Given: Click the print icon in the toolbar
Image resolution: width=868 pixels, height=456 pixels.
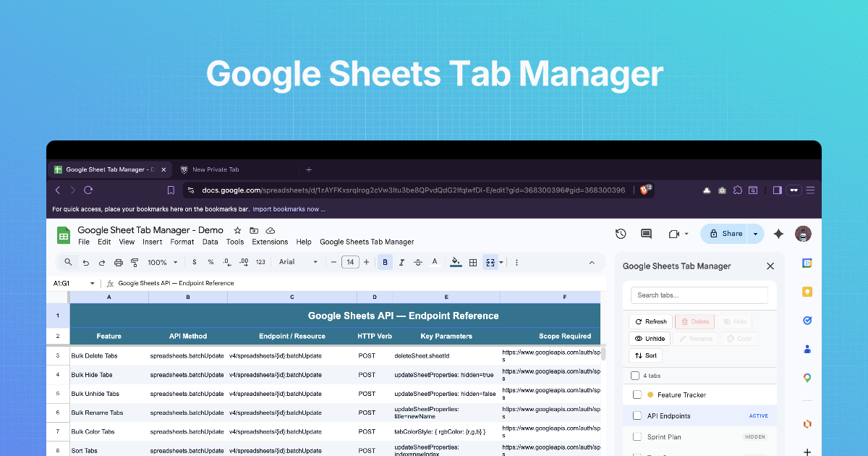Looking at the screenshot, I should tap(119, 262).
